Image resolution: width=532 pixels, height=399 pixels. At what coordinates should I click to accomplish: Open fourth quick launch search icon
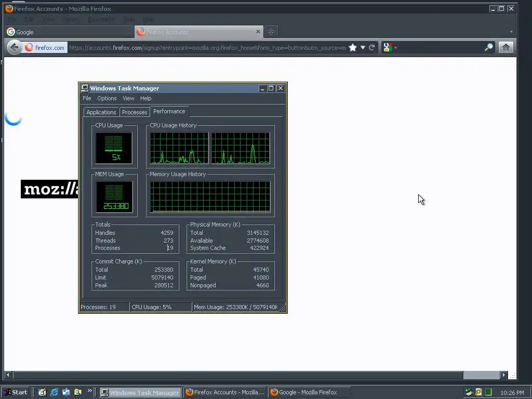click(x=78, y=392)
